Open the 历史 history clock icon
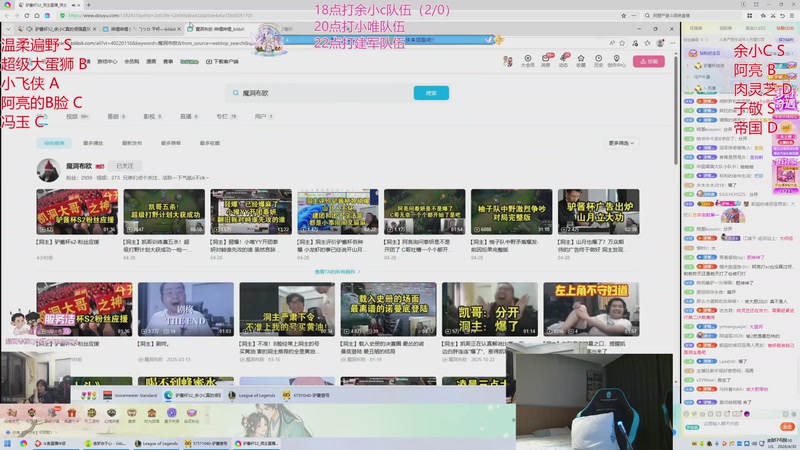The image size is (800, 450). (598, 61)
